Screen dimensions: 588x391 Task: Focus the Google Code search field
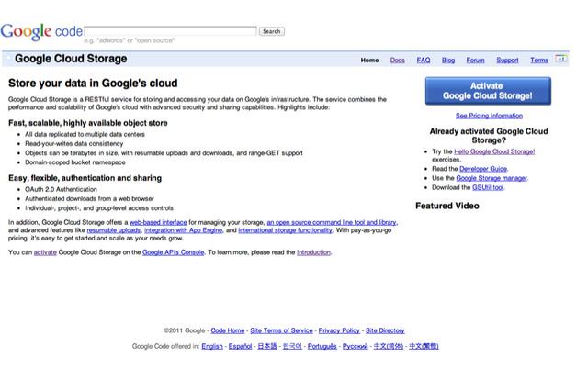pyautogui.click(x=171, y=31)
